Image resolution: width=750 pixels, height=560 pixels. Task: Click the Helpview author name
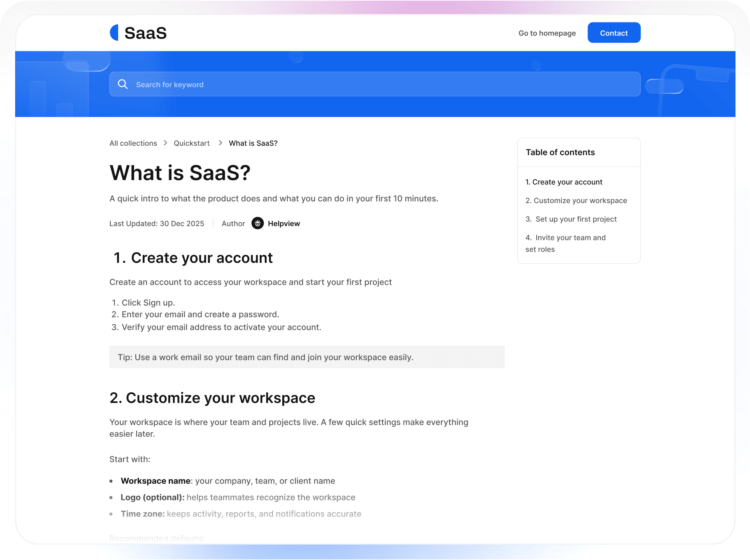pos(284,224)
